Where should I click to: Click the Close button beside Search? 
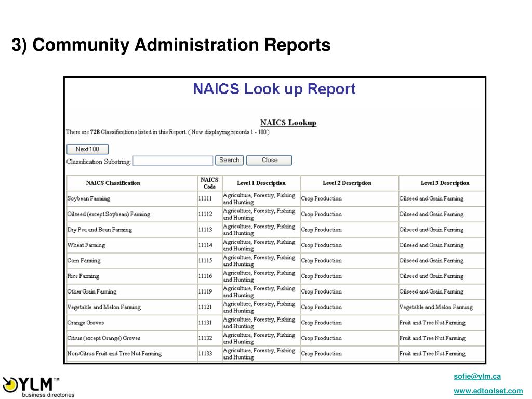coord(269,160)
